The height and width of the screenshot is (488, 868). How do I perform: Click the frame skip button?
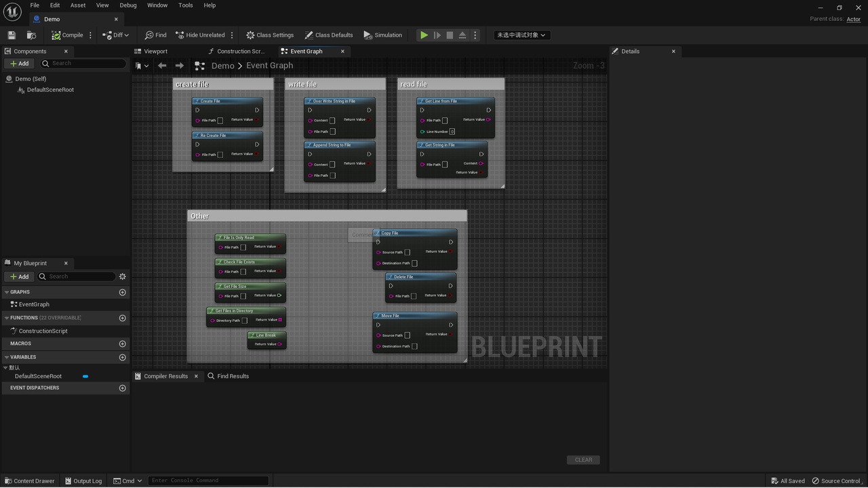click(x=437, y=35)
